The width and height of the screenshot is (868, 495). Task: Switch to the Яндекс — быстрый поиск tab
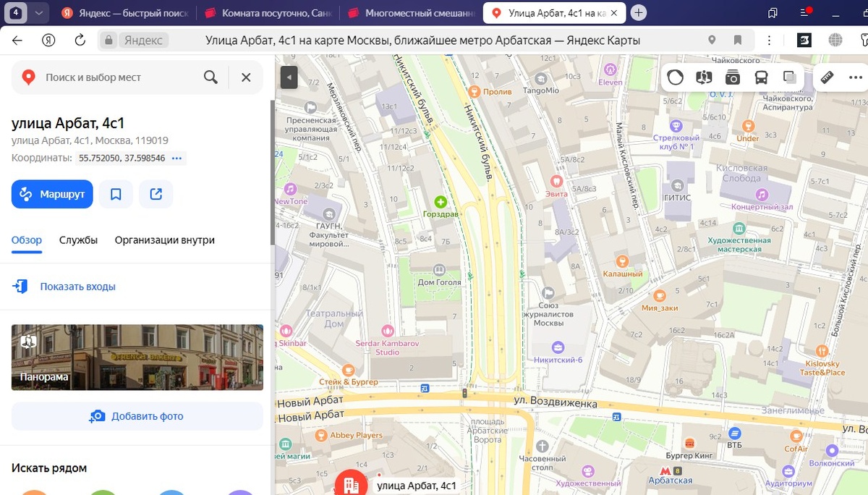[x=124, y=13]
